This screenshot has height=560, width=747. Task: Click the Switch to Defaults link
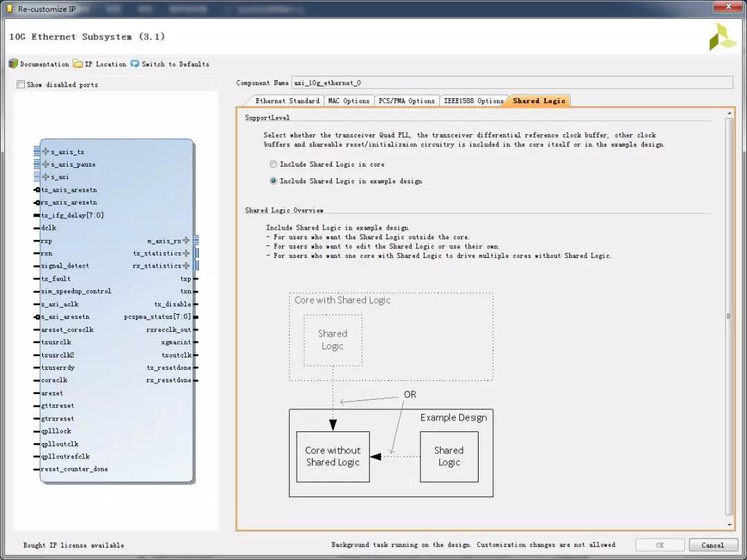[175, 64]
